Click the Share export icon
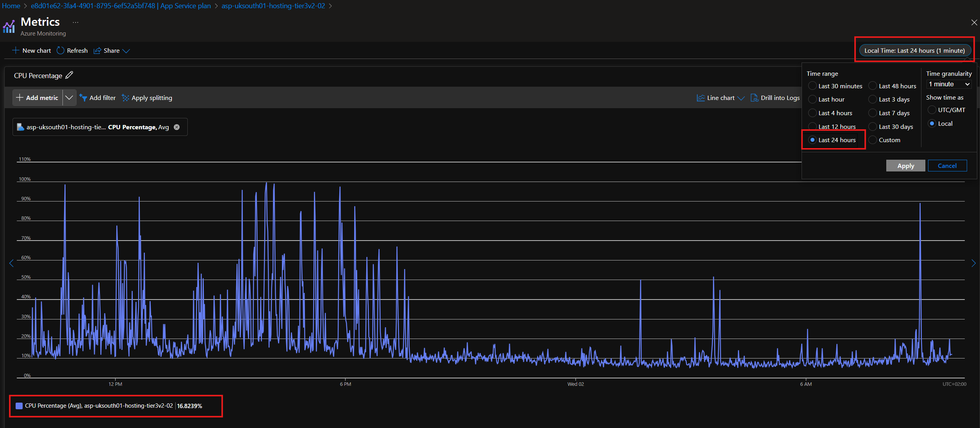 click(98, 51)
